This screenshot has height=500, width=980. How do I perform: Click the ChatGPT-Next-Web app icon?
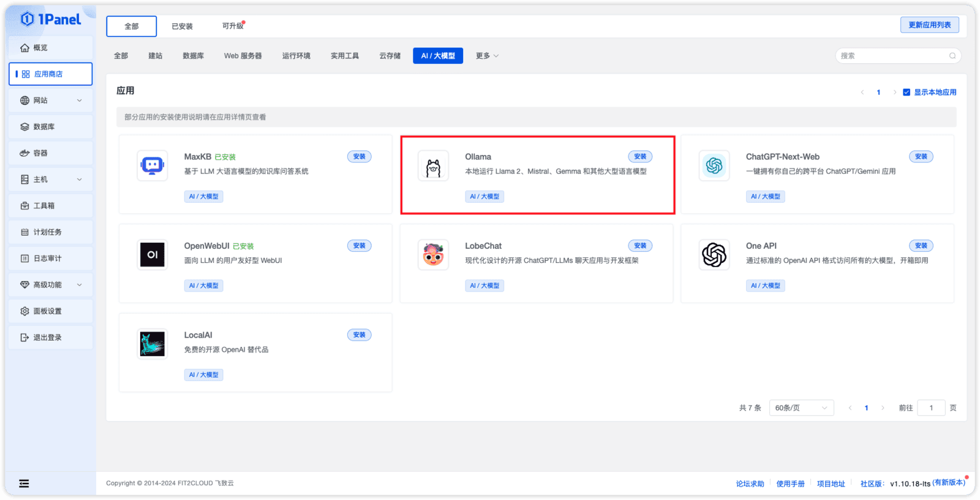tap(714, 165)
